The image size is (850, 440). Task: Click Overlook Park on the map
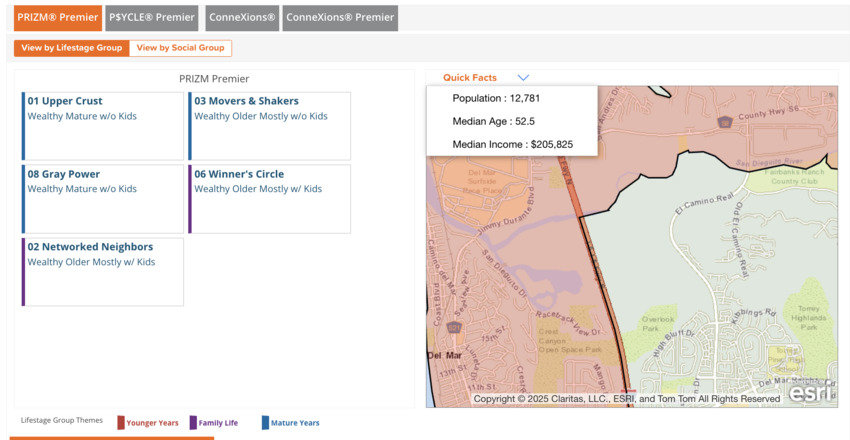(x=658, y=324)
